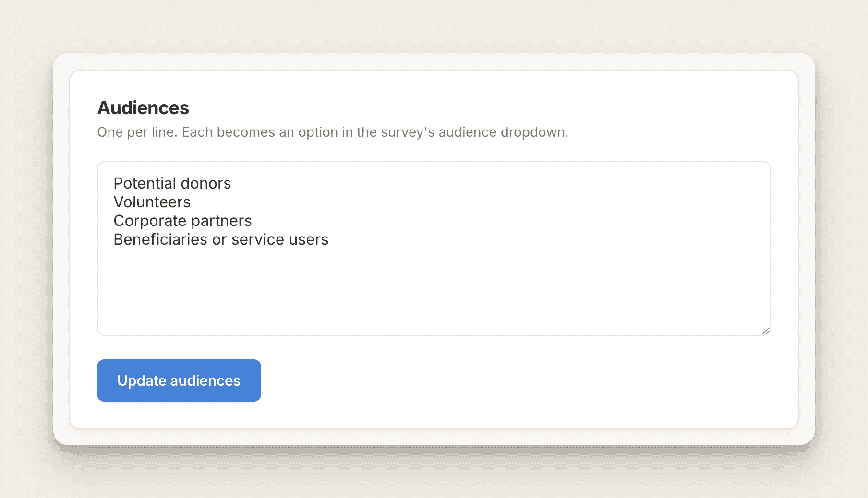The image size is (868, 498).
Task: Click the textarea resize handle
Action: 766,331
